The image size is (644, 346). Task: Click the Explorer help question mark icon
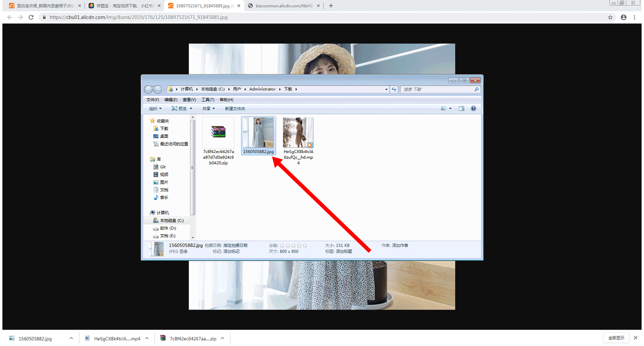pos(473,109)
